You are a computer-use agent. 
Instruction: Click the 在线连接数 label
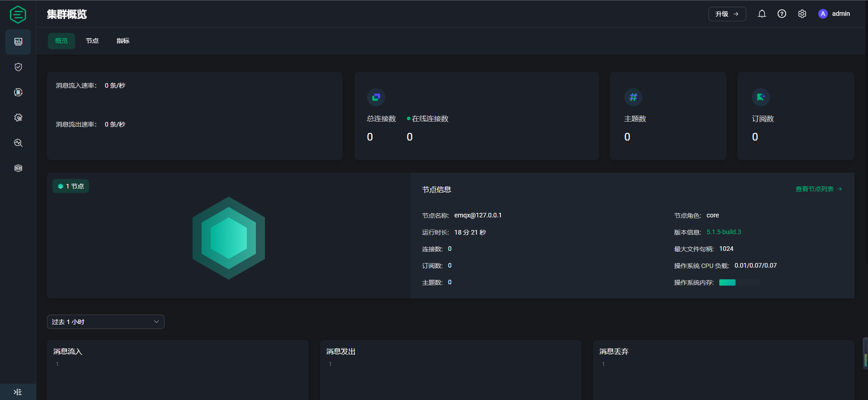[430, 118]
